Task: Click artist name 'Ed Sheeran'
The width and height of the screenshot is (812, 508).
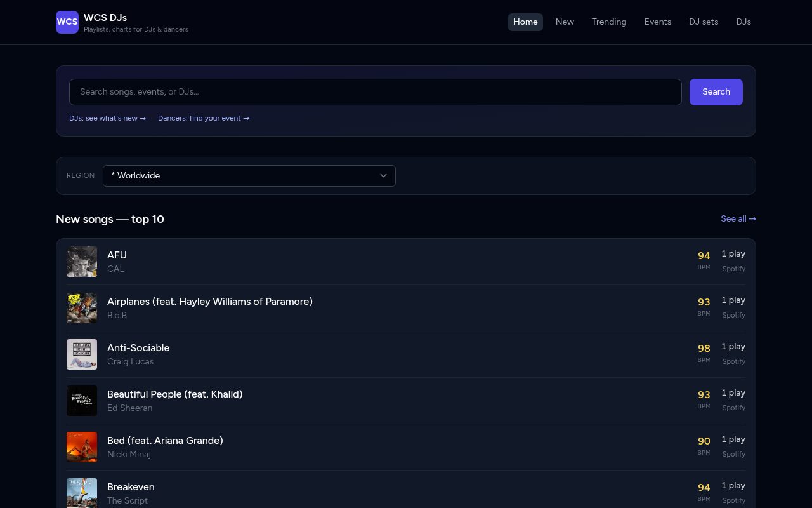Action: pyautogui.click(x=129, y=408)
